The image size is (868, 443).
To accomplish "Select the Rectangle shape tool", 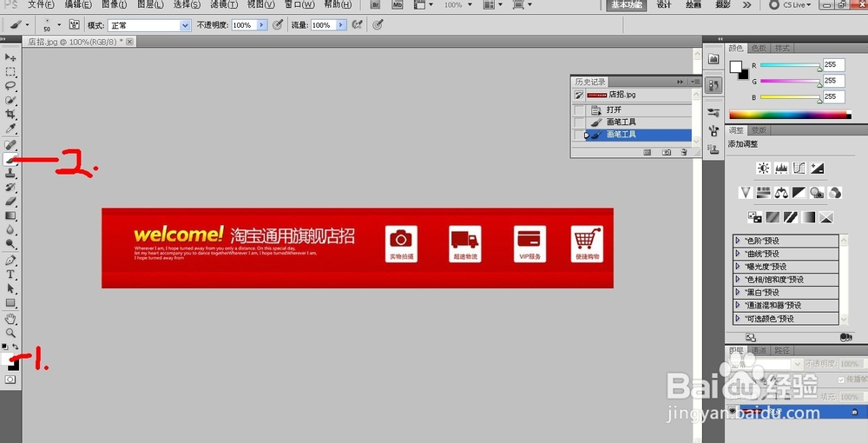I will pos(10,303).
